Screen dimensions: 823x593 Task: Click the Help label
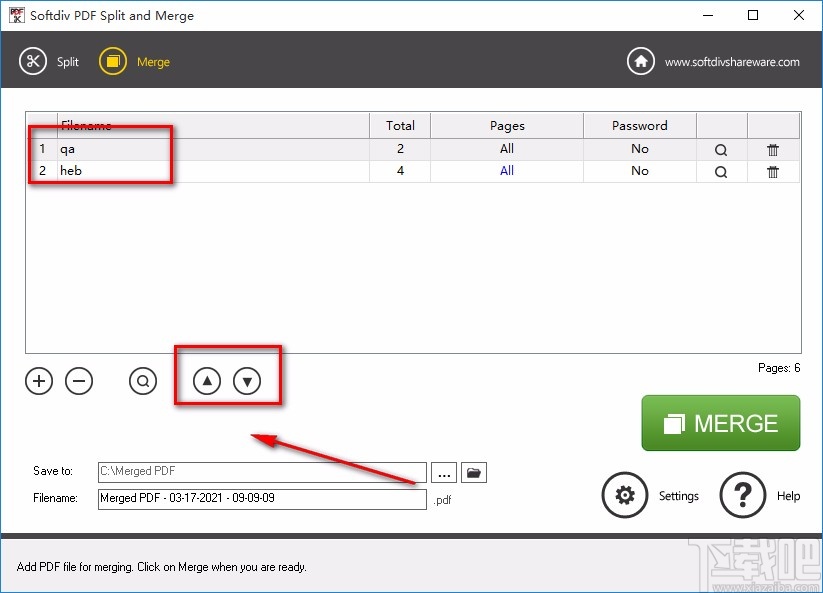[788, 496]
